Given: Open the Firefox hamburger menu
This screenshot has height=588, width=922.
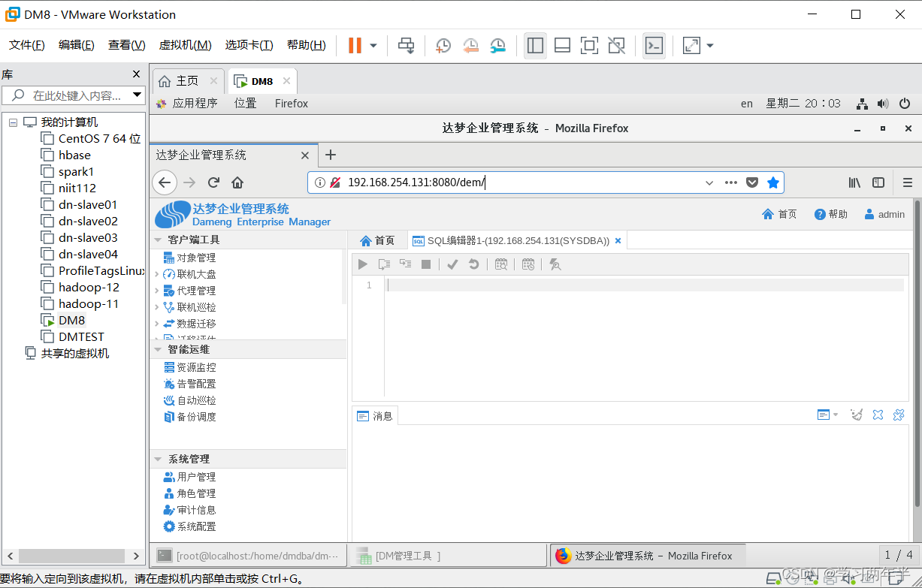Looking at the screenshot, I should 908,182.
